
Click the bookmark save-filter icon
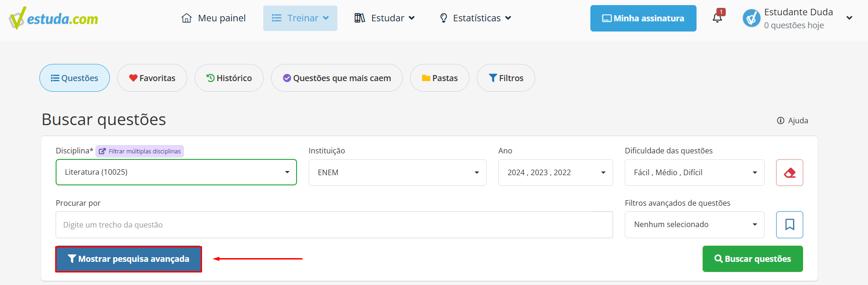pyautogui.click(x=789, y=225)
